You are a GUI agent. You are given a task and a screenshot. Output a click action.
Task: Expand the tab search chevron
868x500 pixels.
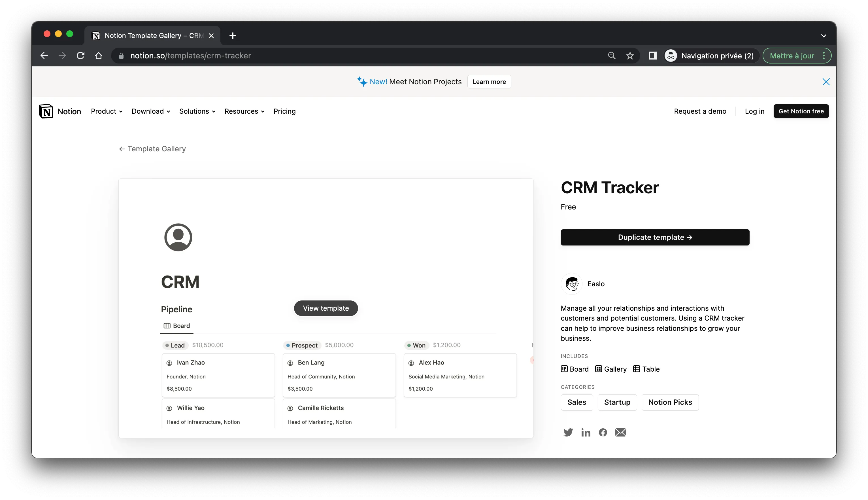pyautogui.click(x=823, y=36)
